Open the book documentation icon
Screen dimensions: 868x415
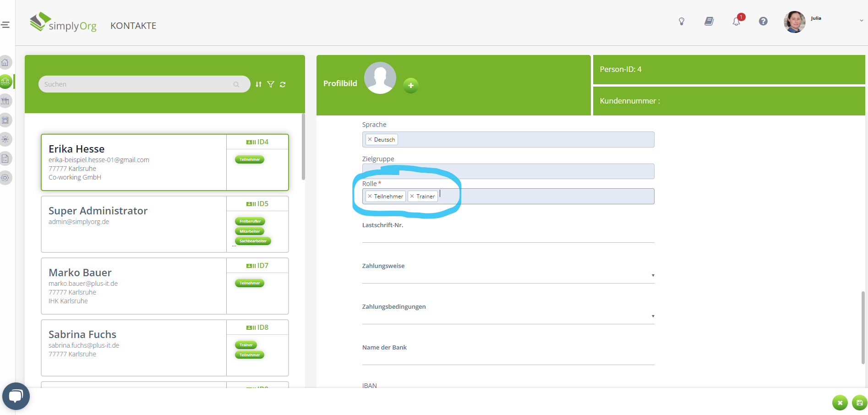709,22
